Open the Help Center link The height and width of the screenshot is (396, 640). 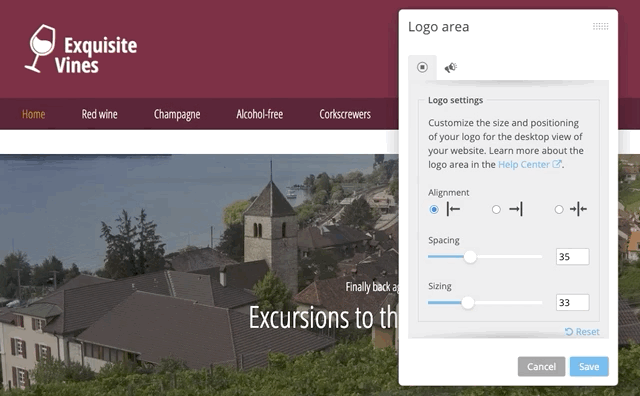coord(530,165)
